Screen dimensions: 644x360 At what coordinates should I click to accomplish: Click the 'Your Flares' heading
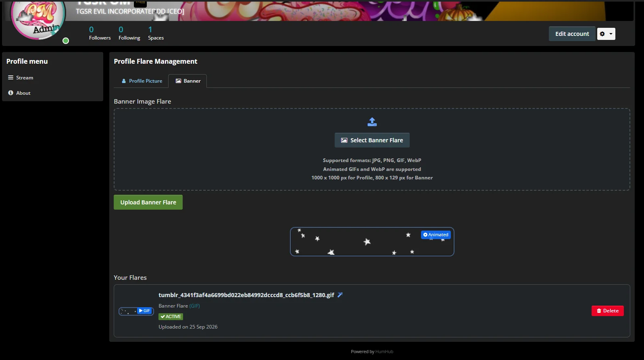click(x=130, y=278)
